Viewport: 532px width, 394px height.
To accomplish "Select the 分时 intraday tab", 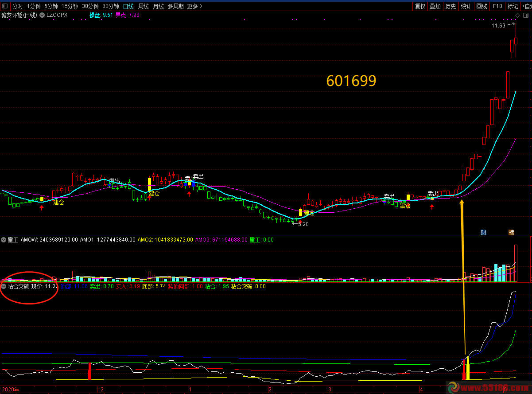I will 17,6.
